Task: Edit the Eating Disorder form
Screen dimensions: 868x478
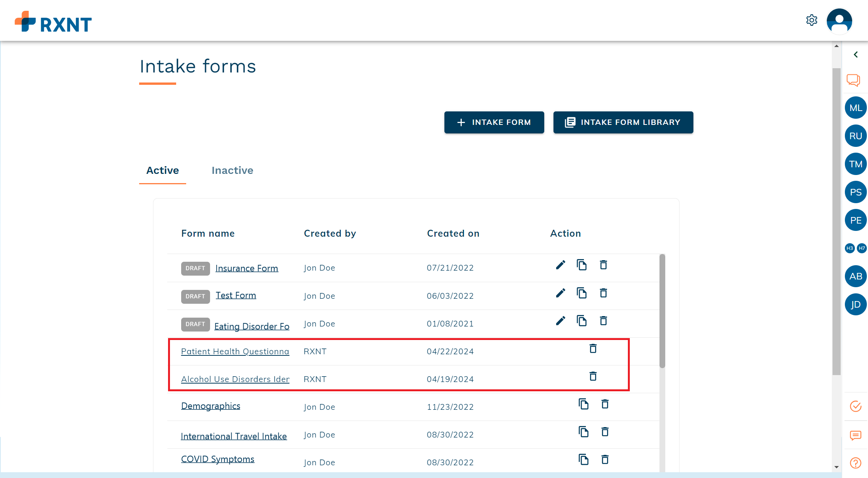Action: point(561,321)
